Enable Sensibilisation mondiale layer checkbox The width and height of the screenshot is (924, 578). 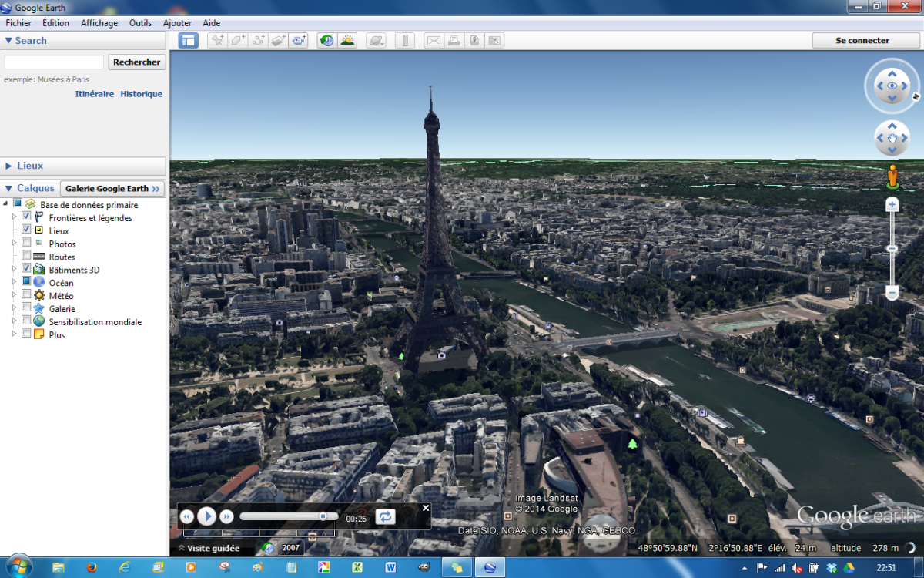(x=26, y=321)
